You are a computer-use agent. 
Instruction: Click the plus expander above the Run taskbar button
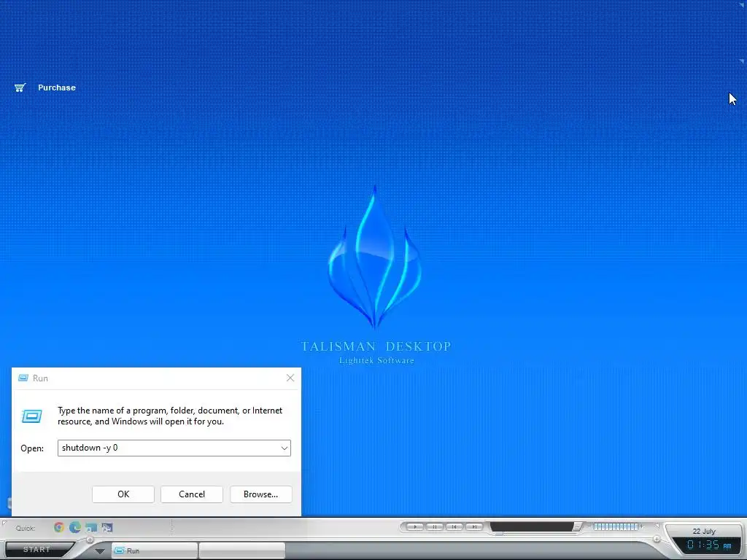click(90, 540)
